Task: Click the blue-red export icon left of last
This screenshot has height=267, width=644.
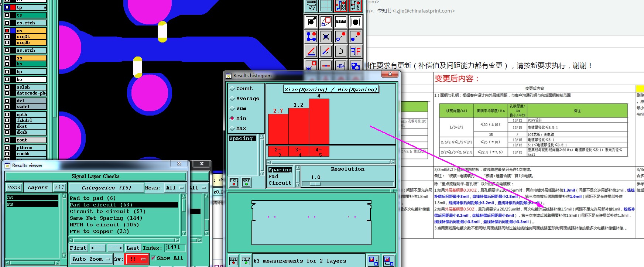Action: [x=373, y=261]
